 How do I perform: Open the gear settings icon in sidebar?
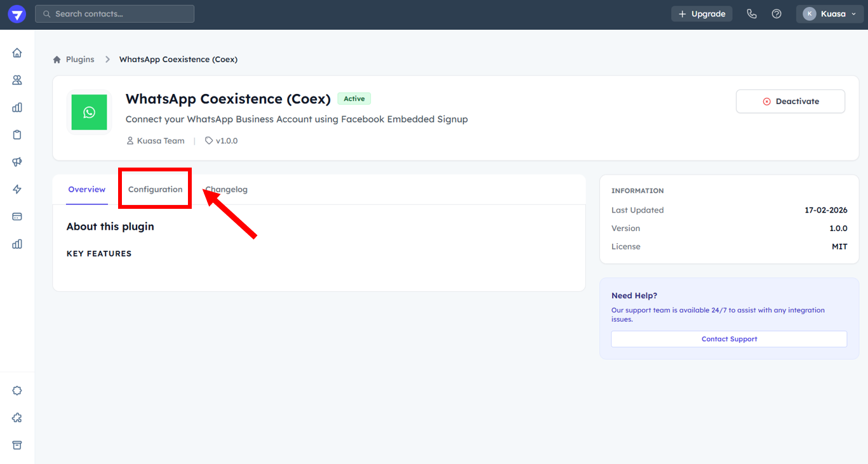click(x=17, y=390)
